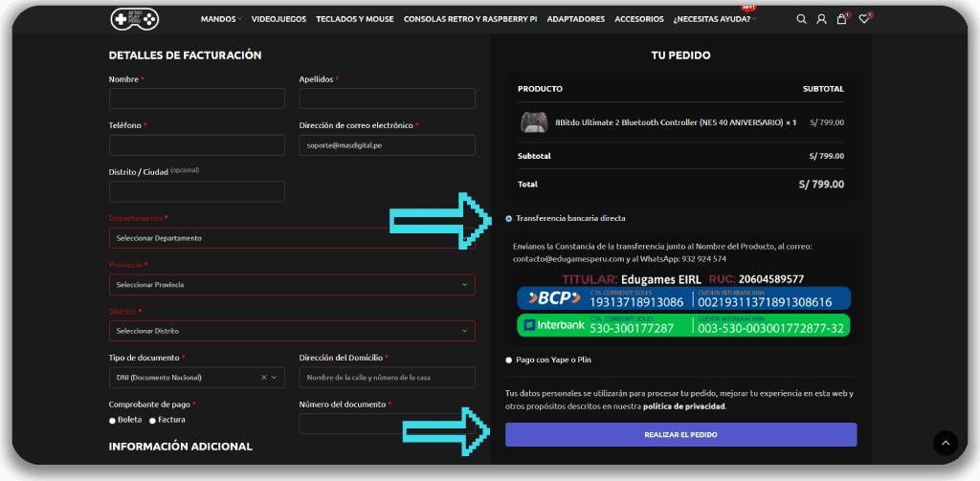The width and height of the screenshot is (980, 481).
Task: Click the 8Bitdo controller product thumbnail
Action: pos(533,122)
